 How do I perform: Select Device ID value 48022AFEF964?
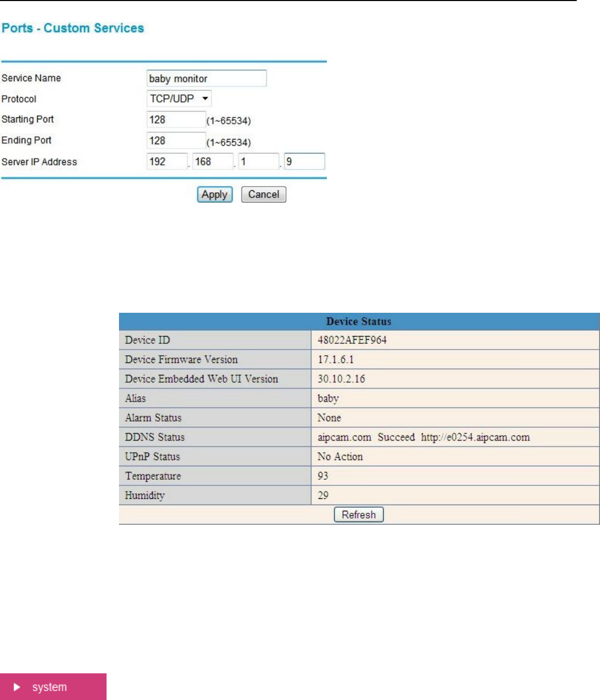pos(352,340)
